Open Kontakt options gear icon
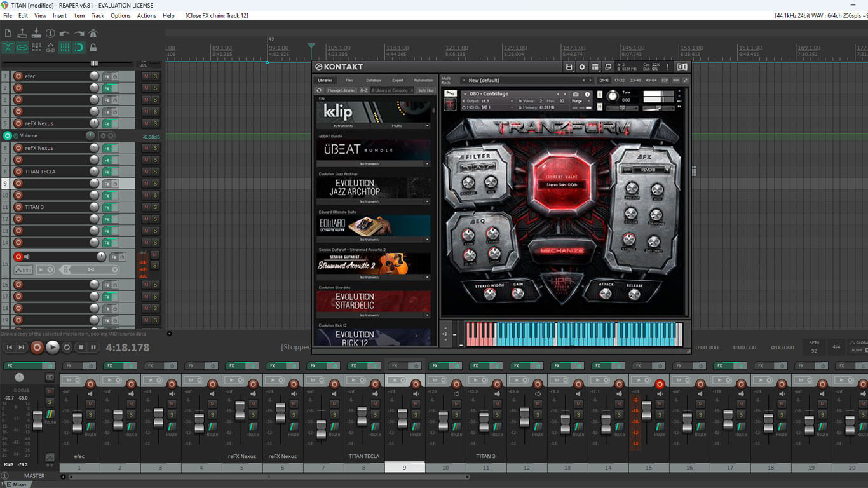Image resolution: width=868 pixels, height=488 pixels. (582, 67)
